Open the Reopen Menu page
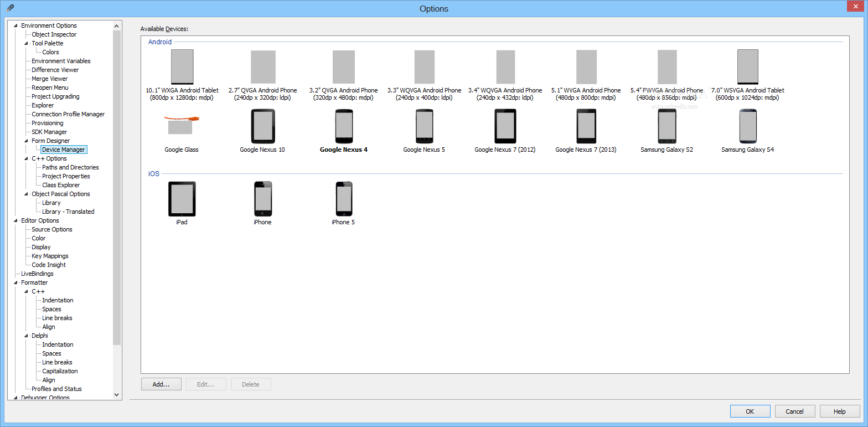The height and width of the screenshot is (427, 868). (50, 88)
